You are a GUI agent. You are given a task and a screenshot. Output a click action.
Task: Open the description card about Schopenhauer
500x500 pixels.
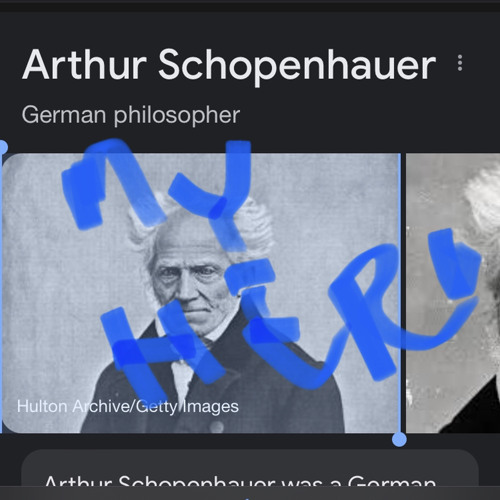[250, 468]
